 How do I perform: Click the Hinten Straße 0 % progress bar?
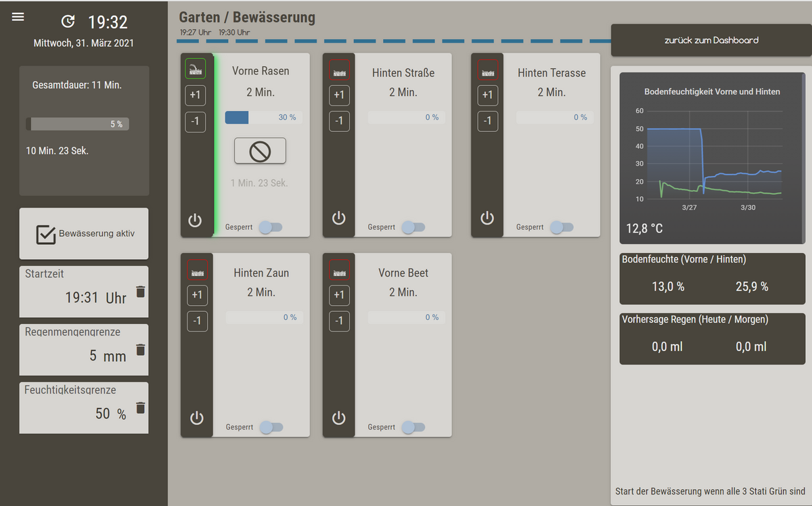pos(406,118)
